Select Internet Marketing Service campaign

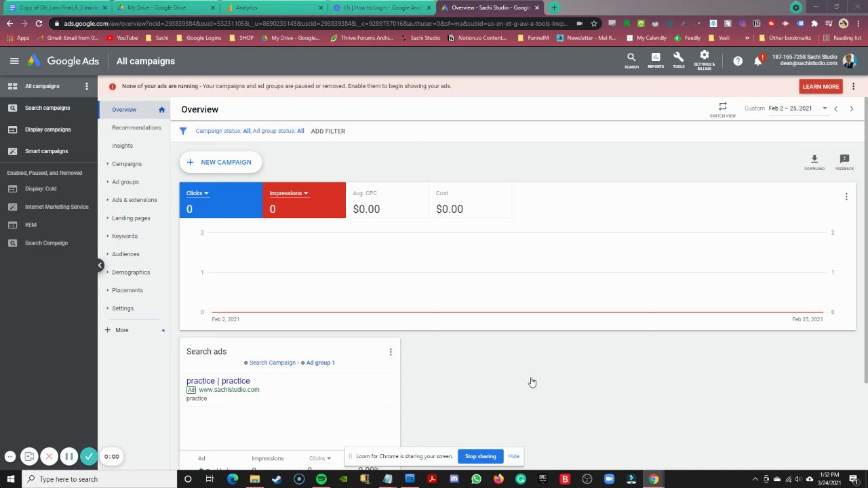coord(56,207)
